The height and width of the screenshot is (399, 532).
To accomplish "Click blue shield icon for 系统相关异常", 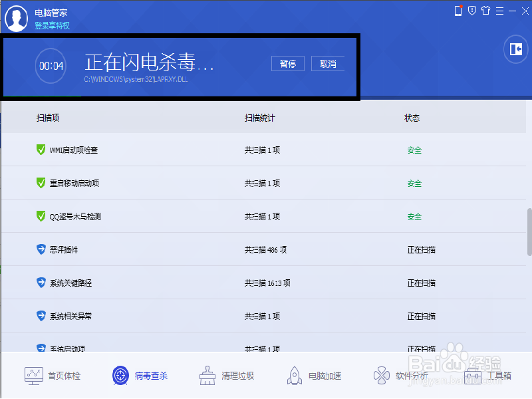I will pos(41,316).
